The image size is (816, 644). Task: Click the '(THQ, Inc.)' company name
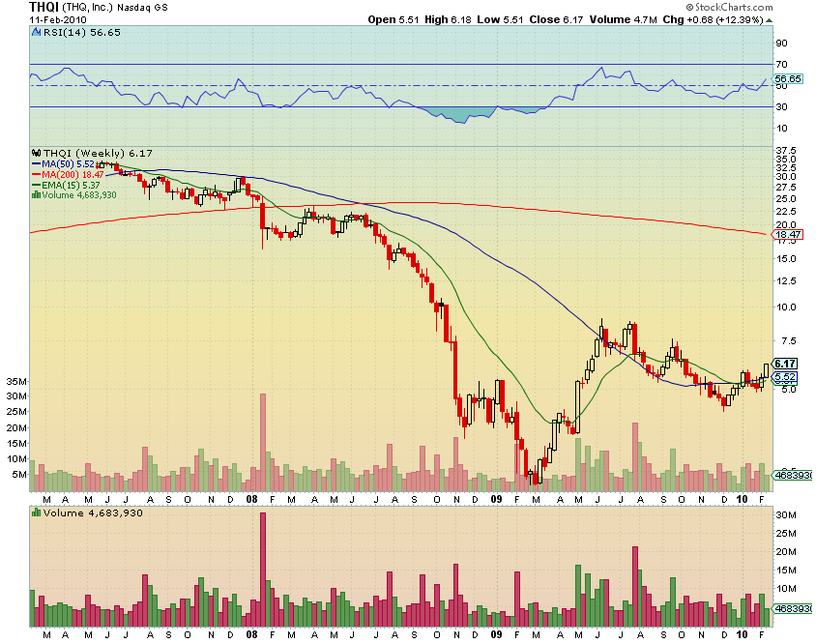click(87, 8)
